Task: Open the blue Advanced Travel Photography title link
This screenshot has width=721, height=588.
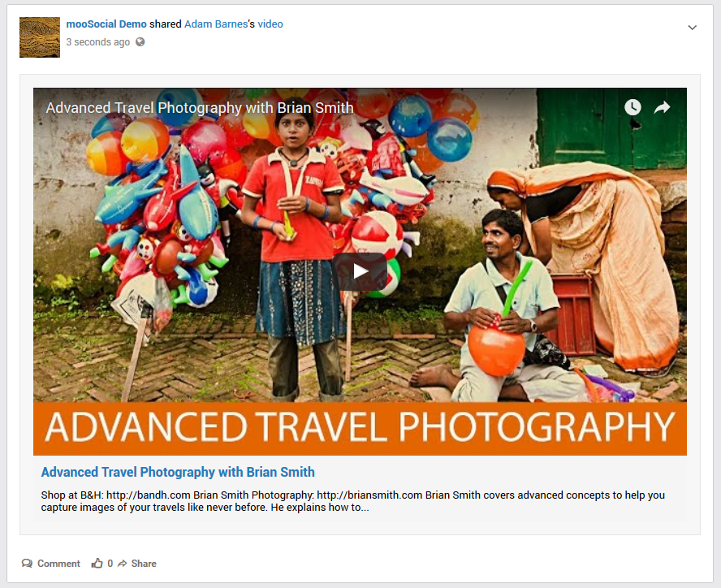Action: point(178,472)
